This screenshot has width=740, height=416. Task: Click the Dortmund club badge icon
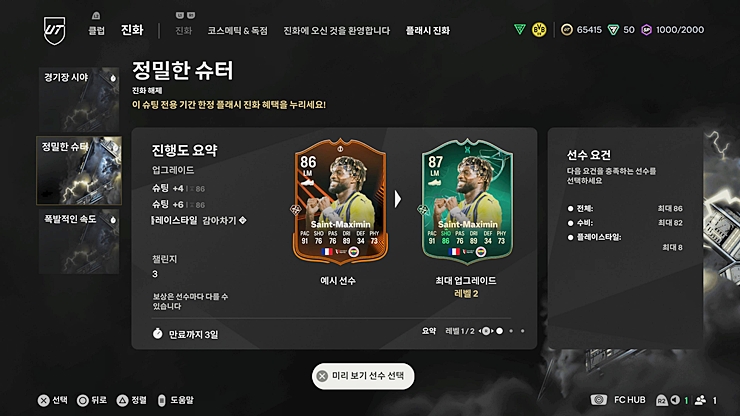click(539, 30)
